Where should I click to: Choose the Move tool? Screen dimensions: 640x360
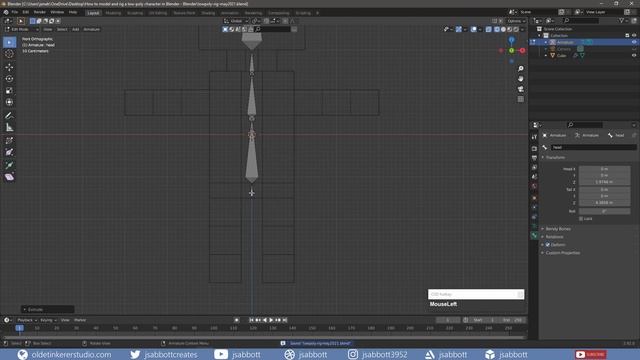pos(9,67)
